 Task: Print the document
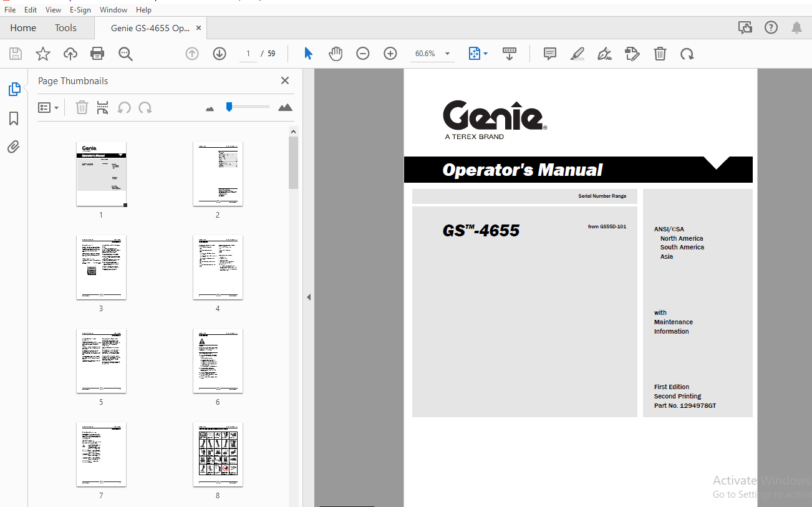click(x=97, y=54)
